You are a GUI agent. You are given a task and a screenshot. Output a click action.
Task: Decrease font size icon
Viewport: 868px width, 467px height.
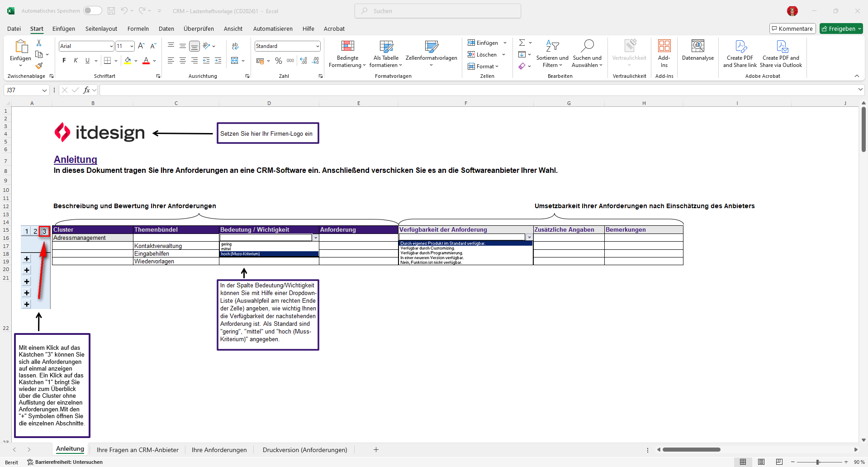[153, 46]
